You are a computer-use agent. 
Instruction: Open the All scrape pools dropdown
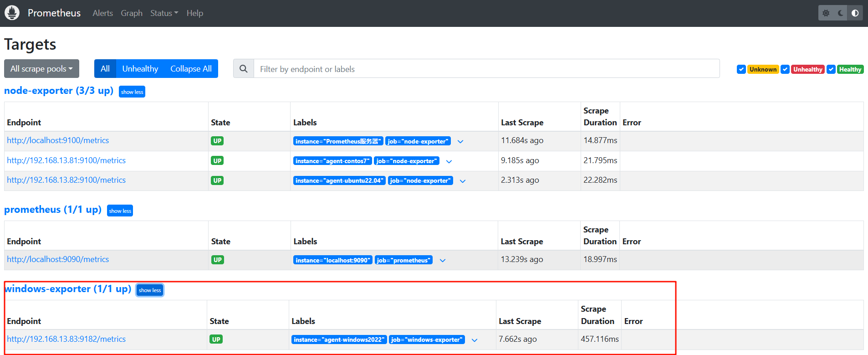(41, 69)
